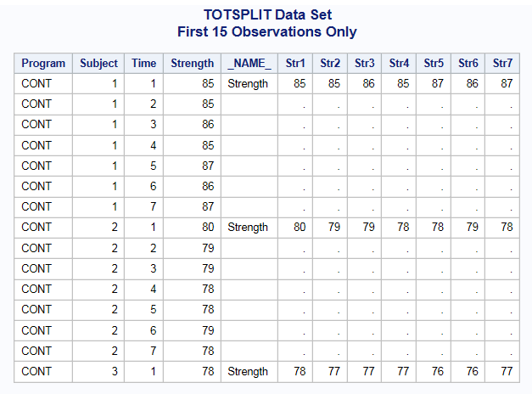The height and width of the screenshot is (394, 532).
Task: Select the Str3 column header
Action: pyautogui.click(x=365, y=63)
